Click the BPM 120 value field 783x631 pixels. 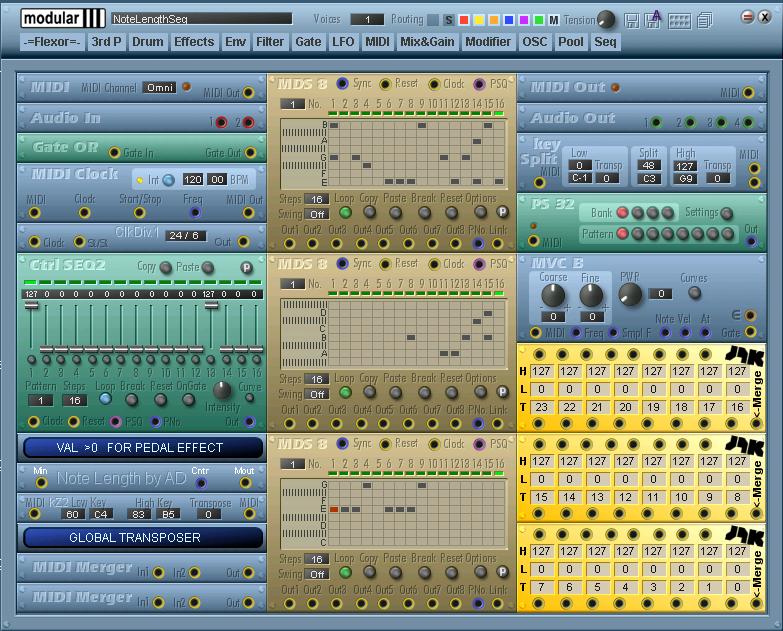pos(193,180)
